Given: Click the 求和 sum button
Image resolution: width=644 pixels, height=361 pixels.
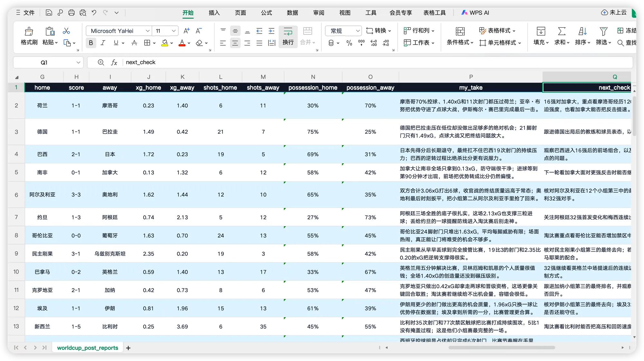Looking at the screenshot, I should pos(562,36).
